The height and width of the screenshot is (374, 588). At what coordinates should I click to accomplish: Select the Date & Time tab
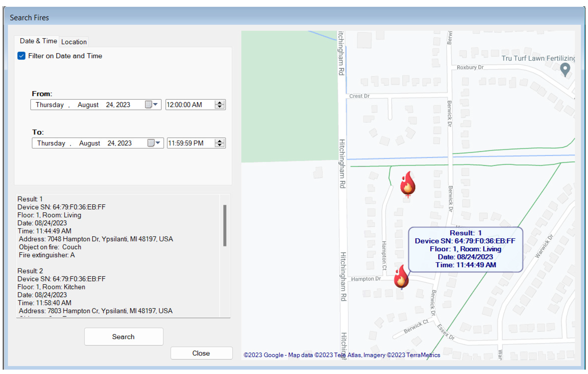coord(38,41)
